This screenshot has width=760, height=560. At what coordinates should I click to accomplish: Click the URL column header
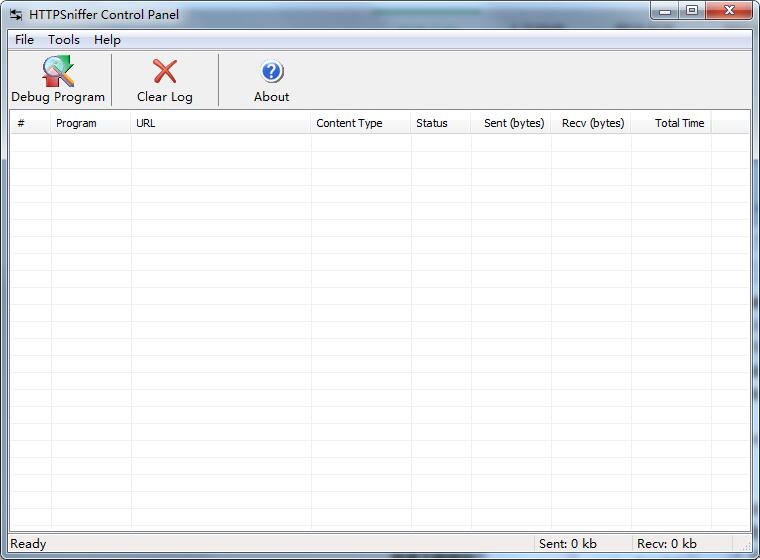coord(220,123)
